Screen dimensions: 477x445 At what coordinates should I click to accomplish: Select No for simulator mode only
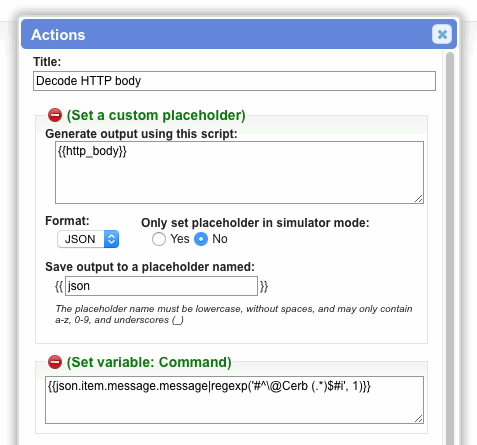(201, 239)
